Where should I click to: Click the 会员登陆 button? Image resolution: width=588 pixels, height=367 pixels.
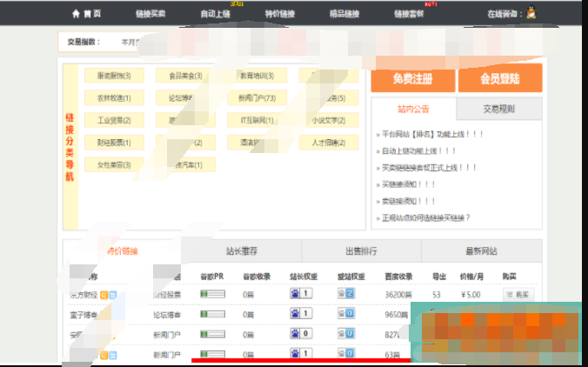[x=499, y=78]
